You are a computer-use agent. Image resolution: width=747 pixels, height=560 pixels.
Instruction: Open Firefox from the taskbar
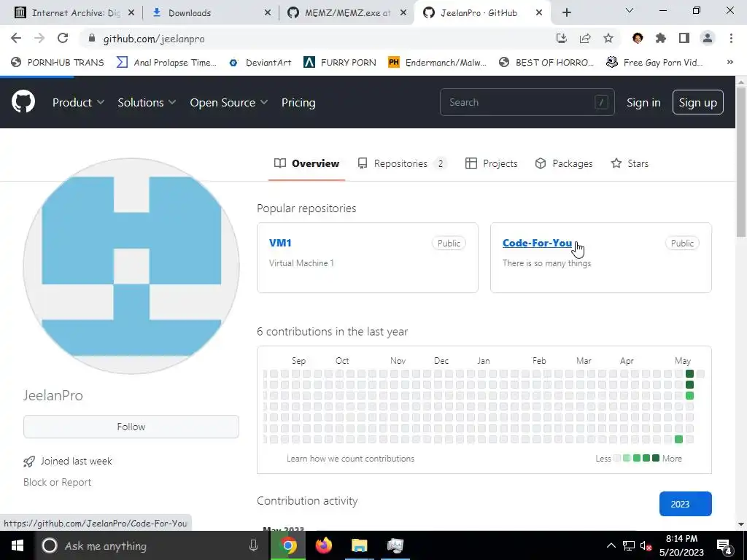pos(324,545)
